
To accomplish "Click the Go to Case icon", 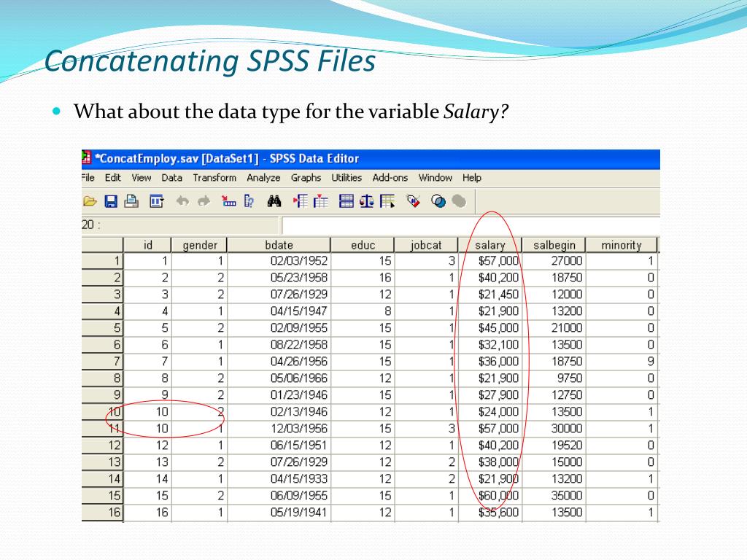I will click(228, 201).
